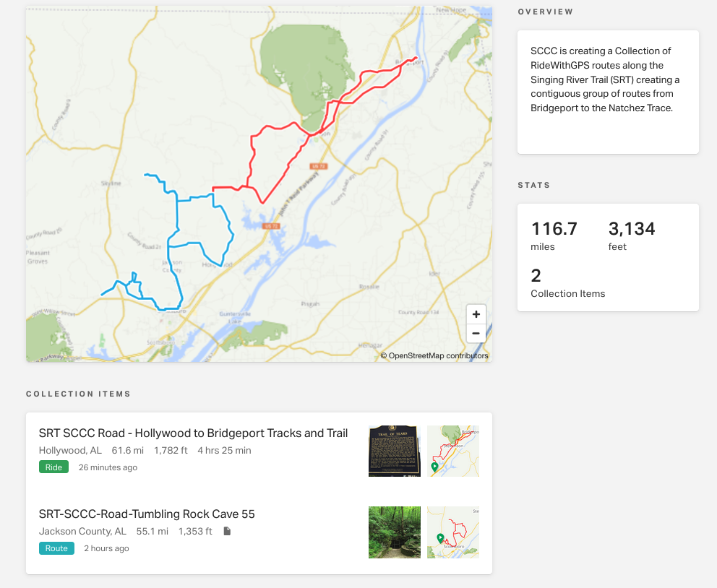Viewport: 717px width, 588px height.
Task: Zoom out on the map using minus control
Action: pos(476,333)
